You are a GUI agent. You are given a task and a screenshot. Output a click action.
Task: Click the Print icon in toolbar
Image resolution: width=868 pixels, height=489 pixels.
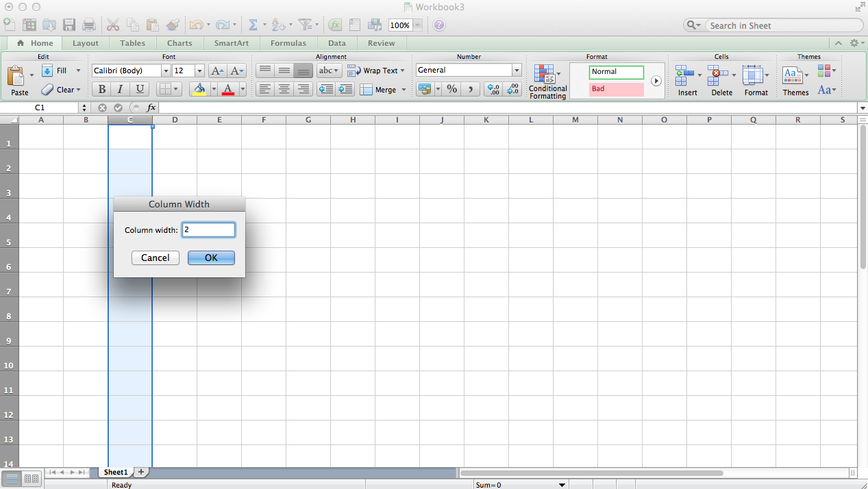[x=89, y=25]
